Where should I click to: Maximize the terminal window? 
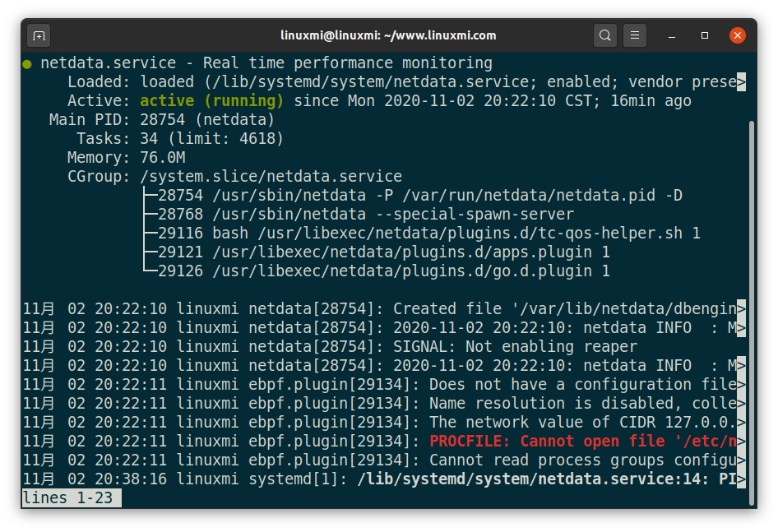(x=705, y=35)
